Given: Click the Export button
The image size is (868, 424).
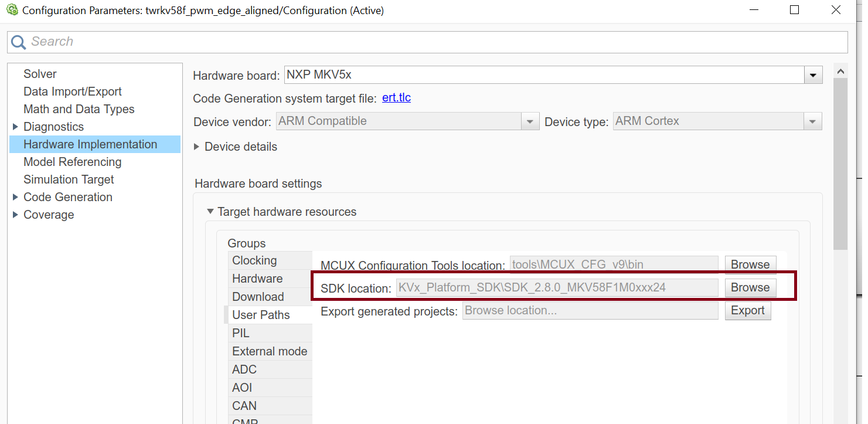Looking at the screenshot, I should [747, 310].
